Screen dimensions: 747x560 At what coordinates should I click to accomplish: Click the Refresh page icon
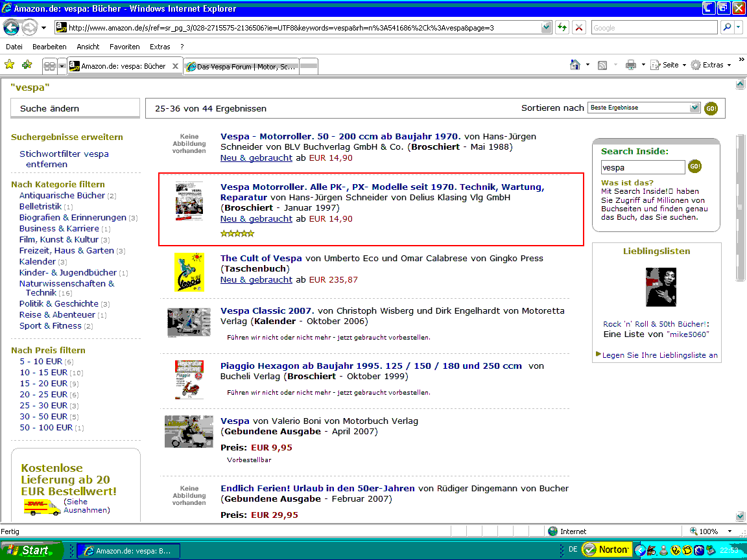pos(562,28)
